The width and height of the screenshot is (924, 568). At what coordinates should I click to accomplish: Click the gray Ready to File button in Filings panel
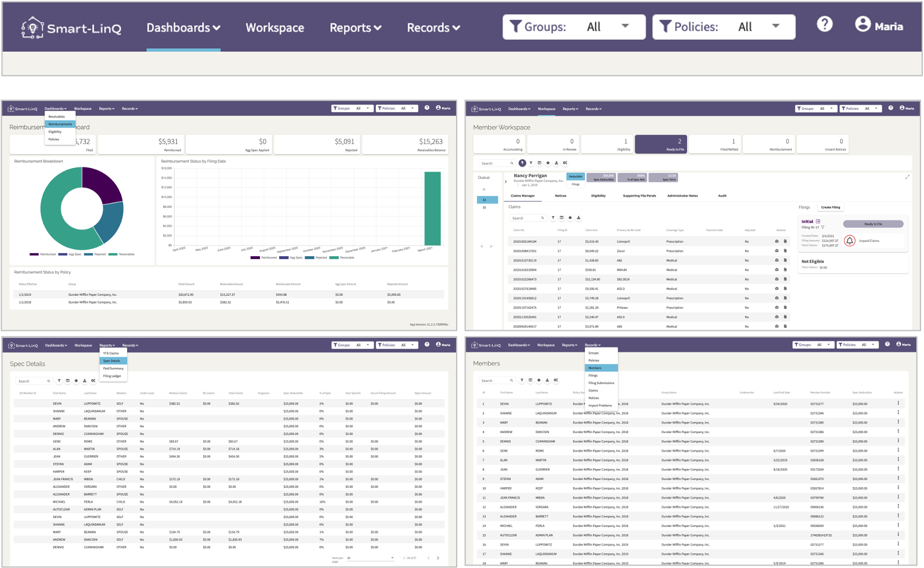point(873,224)
